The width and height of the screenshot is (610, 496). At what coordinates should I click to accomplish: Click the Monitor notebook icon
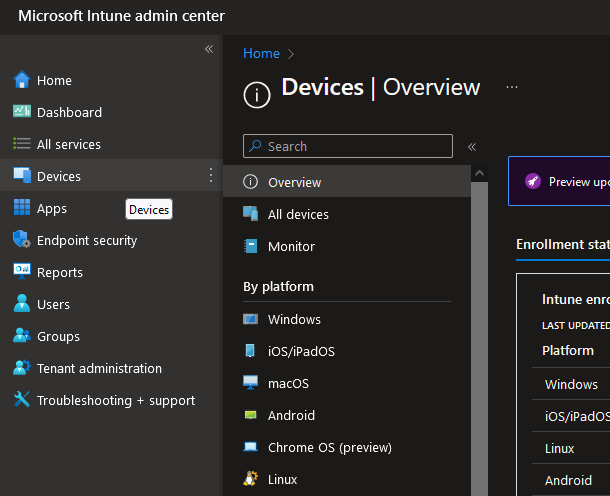[250, 246]
